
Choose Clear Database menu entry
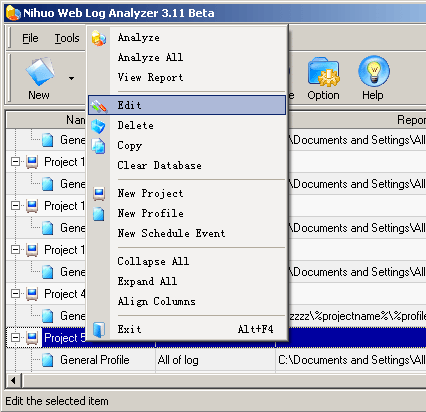187,166
